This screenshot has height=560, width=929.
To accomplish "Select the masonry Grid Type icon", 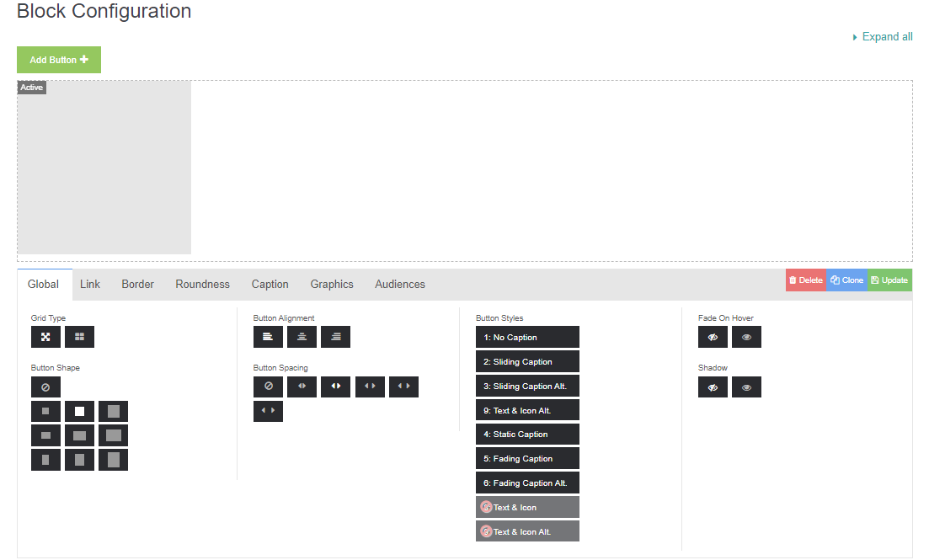I will pyautogui.click(x=45, y=336).
